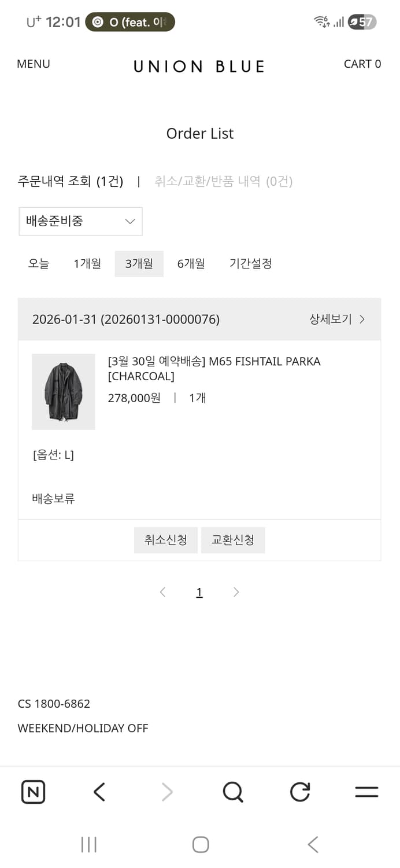Image resolution: width=400 pixels, height=868 pixels.
Task: Open MENU at top left
Action: point(33,64)
